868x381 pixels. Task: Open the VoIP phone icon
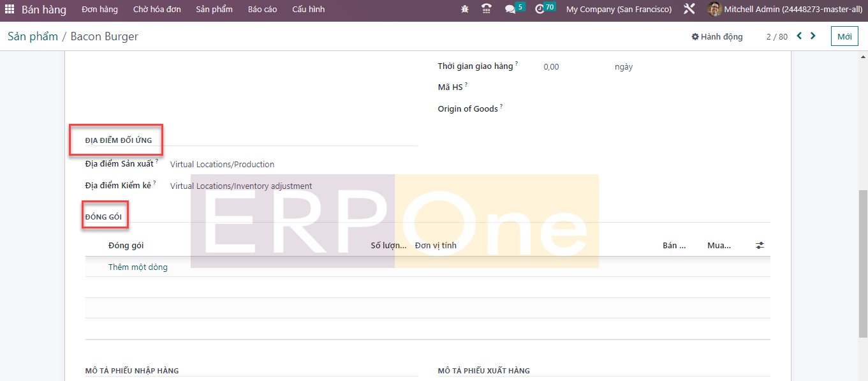[x=487, y=10]
